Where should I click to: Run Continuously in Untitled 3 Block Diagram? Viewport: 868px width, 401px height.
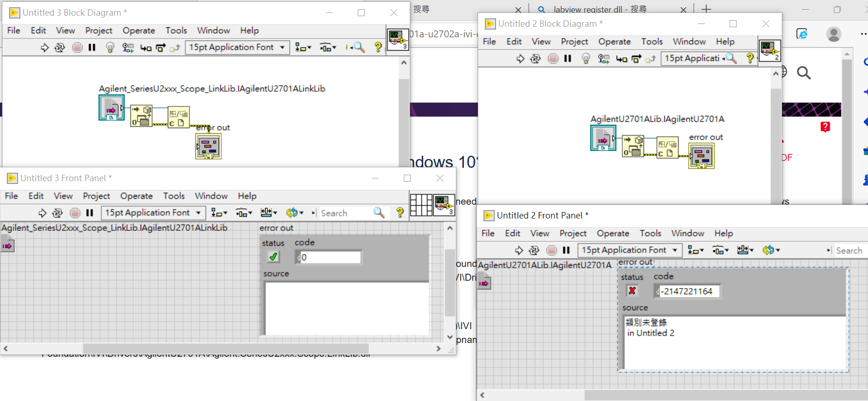pyautogui.click(x=59, y=47)
